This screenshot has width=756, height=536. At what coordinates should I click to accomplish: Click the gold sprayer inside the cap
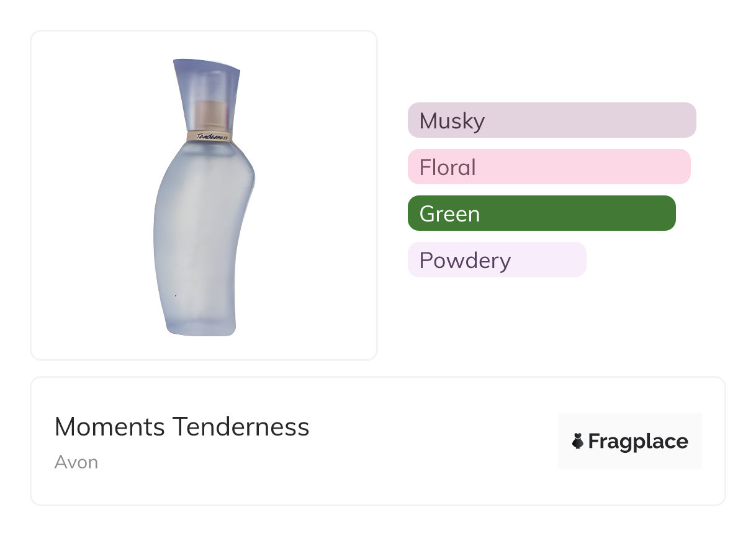[x=210, y=115]
